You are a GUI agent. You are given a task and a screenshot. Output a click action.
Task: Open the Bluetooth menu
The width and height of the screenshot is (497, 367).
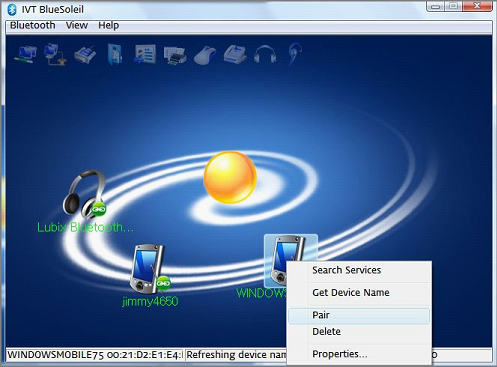click(33, 25)
